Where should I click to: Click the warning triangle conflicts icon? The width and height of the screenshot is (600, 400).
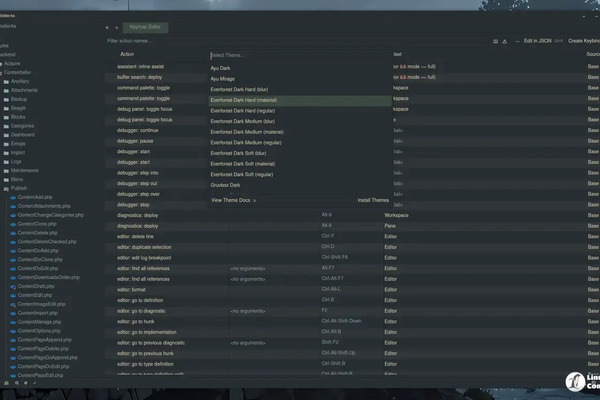(505, 41)
